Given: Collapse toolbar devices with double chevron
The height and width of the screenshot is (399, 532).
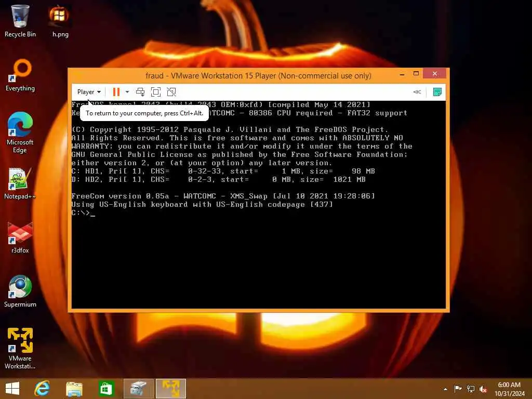Looking at the screenshot, I should click(x=417, y=92).
